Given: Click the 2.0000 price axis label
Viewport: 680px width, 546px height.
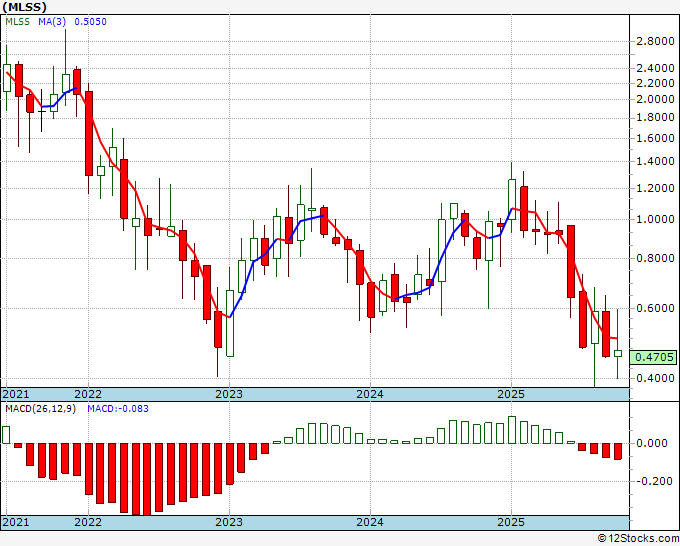Looking at the screenshot, I should tap(655, 99).
